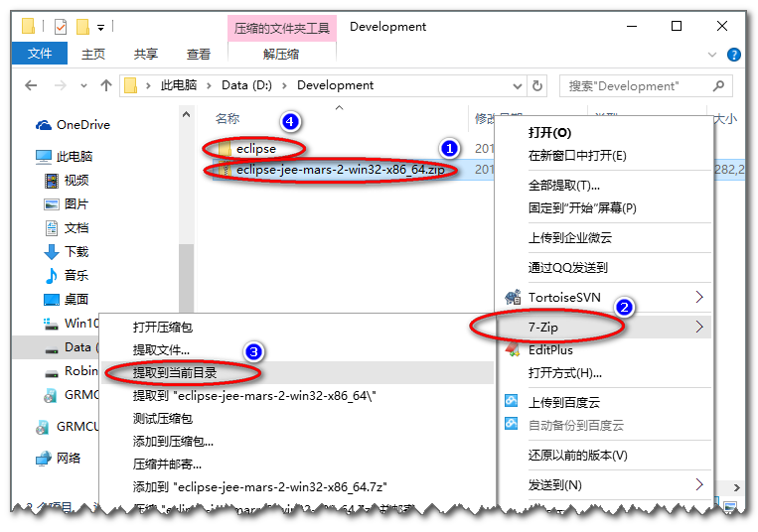Viewport: 758px width, 532px height.
Task: Click the search magnifier icon
Action: [x=719, y=86]
